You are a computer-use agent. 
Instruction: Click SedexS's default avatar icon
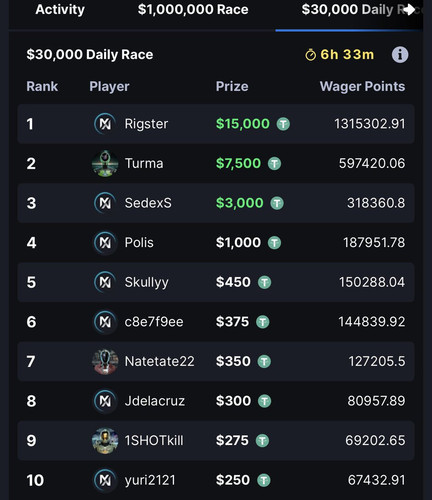(x=105, y=203)
